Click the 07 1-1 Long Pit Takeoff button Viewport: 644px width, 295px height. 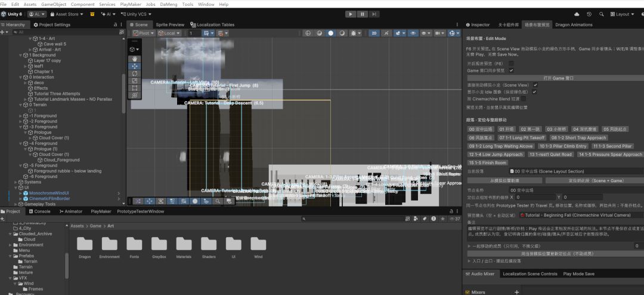[522, 138]
